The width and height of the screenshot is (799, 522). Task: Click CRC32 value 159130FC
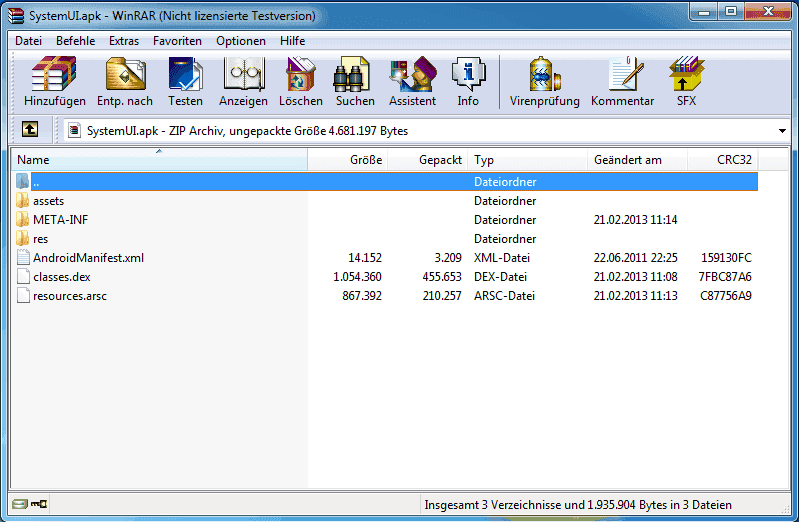pyautogui.click(x=726, y=258)
